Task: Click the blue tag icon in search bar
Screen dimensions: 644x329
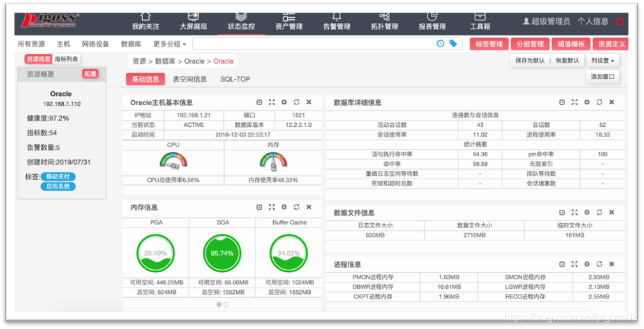Action: click(453, 43)
